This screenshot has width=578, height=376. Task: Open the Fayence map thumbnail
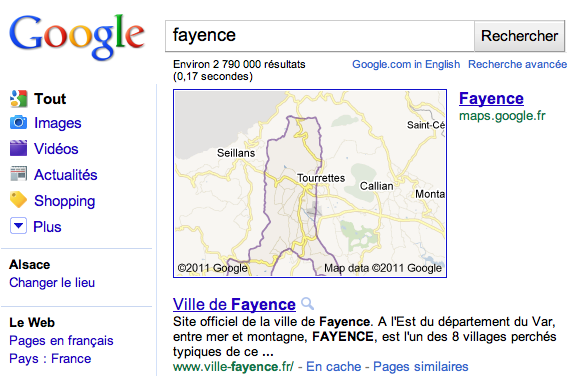coord(310,183)
